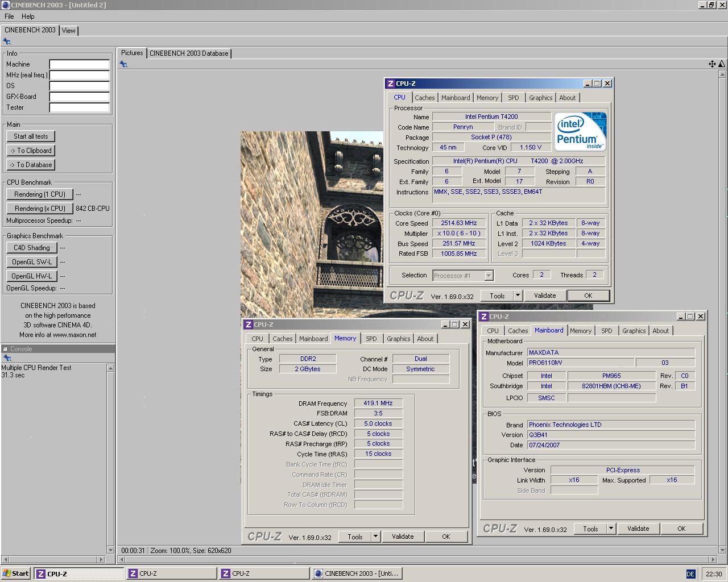Open Graphics tab in CPU-Z Mainboard window
728x582 pixels.
(634, 331)
